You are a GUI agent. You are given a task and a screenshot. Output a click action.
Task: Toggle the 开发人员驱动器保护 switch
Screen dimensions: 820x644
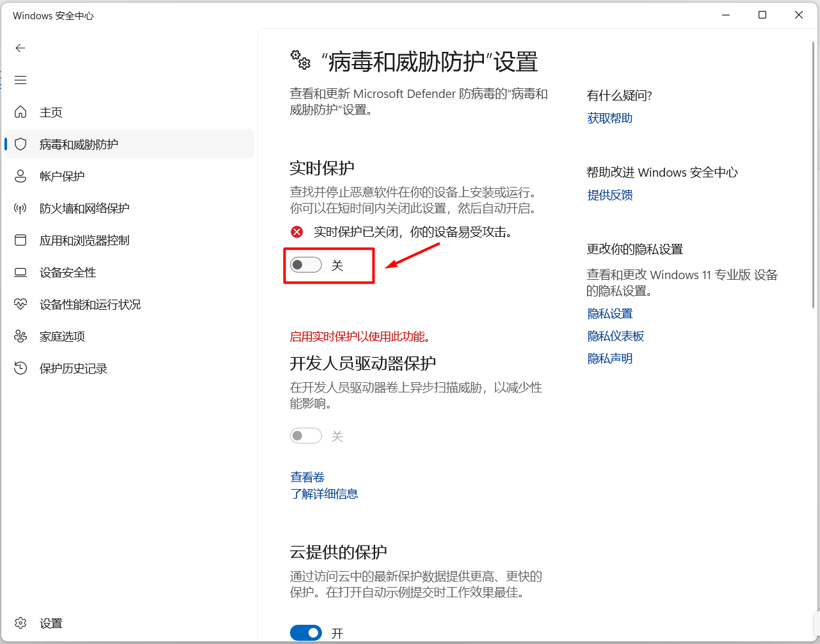pyautogui.click(x=306, y=436)
